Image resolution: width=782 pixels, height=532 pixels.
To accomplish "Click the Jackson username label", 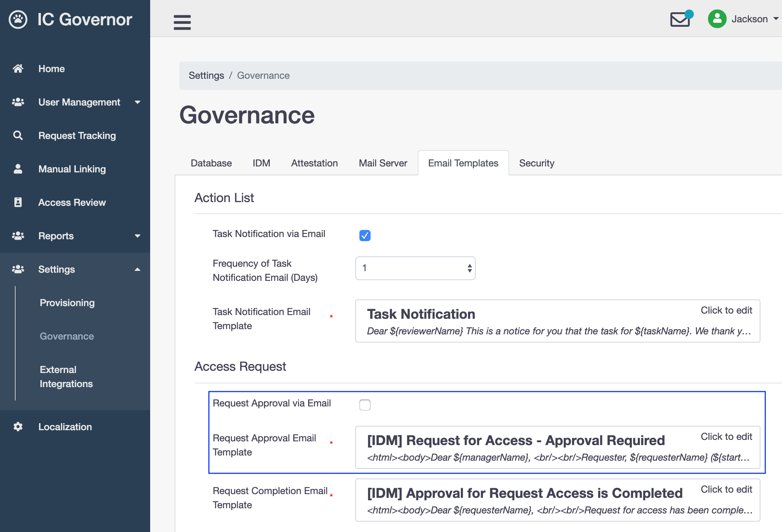I will tap(750, 19).
